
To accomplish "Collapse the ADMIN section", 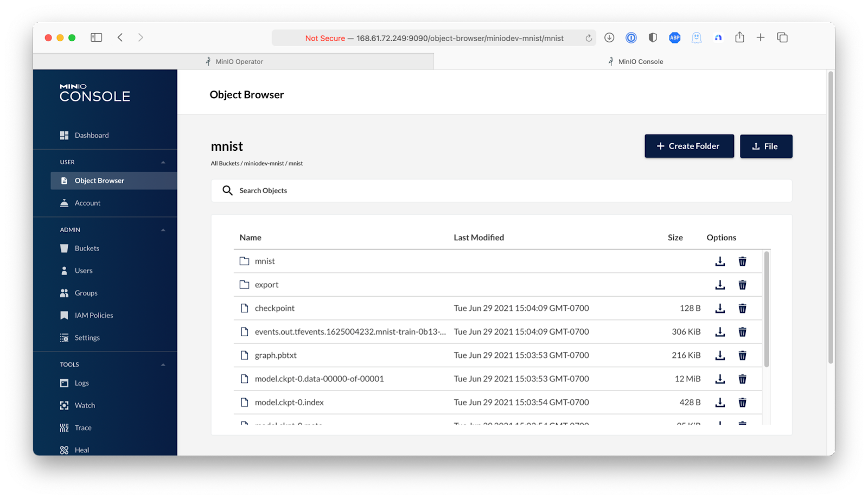I will [x=163, y=230].
